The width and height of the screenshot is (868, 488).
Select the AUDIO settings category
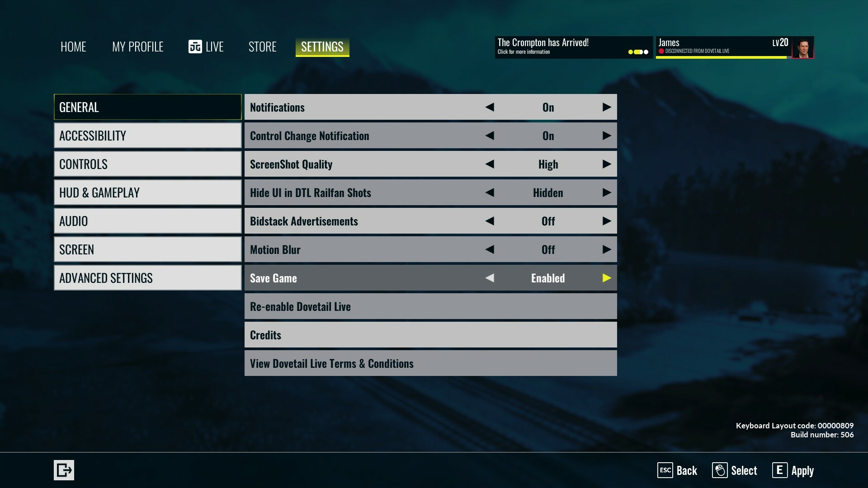point(147,221)
